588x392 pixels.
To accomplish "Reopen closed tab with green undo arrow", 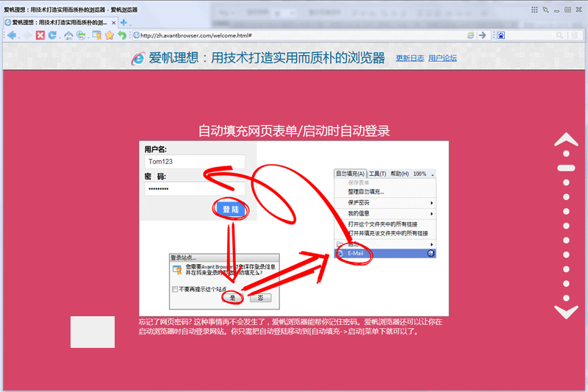I will point(122,35).
